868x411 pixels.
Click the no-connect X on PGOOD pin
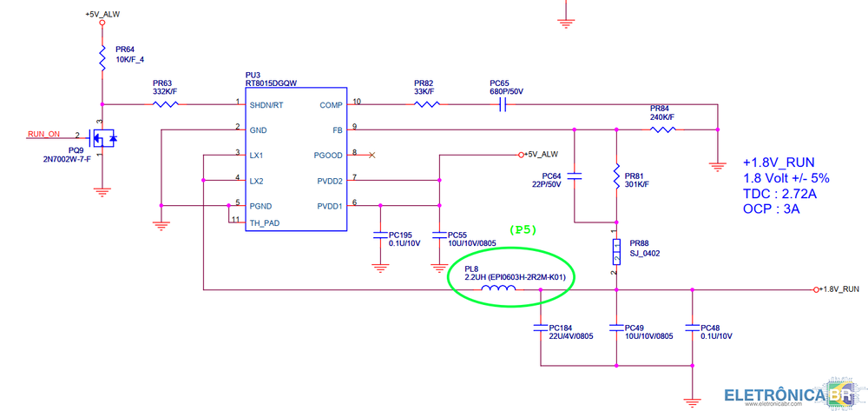pyautogui.click(x=372, y=155)
